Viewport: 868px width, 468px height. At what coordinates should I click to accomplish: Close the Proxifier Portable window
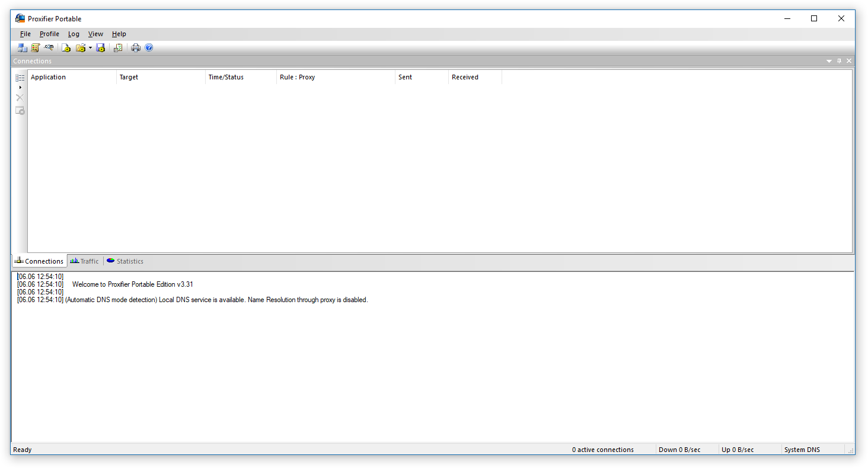pyautogui.click(x=841, y=18)
